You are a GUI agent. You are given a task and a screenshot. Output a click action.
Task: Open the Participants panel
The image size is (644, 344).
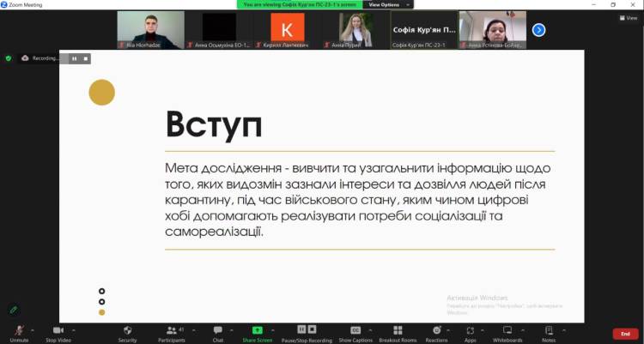[172, 331]
